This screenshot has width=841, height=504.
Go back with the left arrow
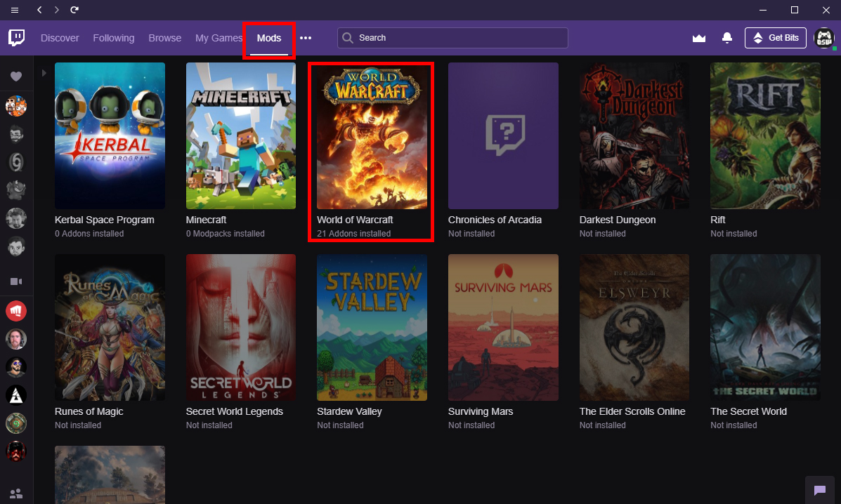pyautogui.click(x=39, y=10)
